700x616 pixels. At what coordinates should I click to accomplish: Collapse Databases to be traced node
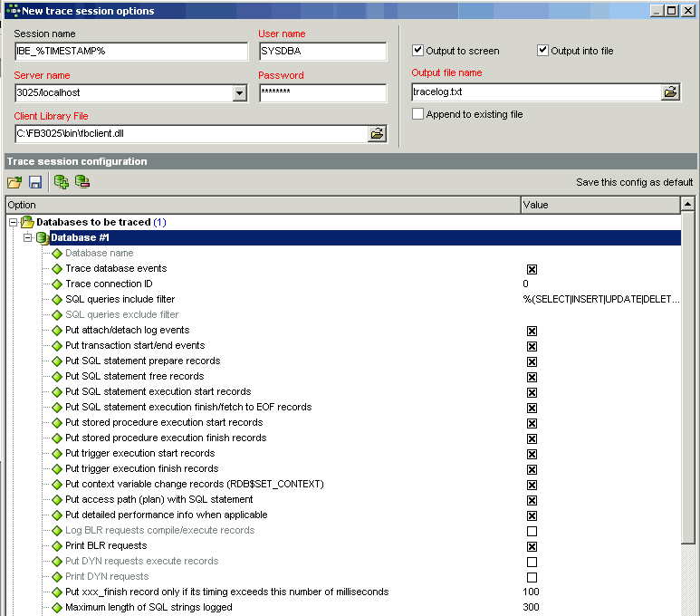[x=13, y=222]
